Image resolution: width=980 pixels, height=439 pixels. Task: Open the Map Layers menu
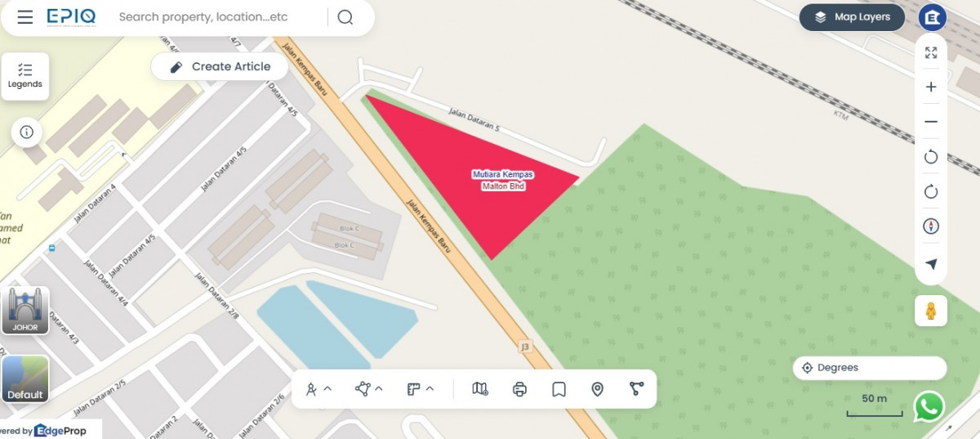point(852,17)
